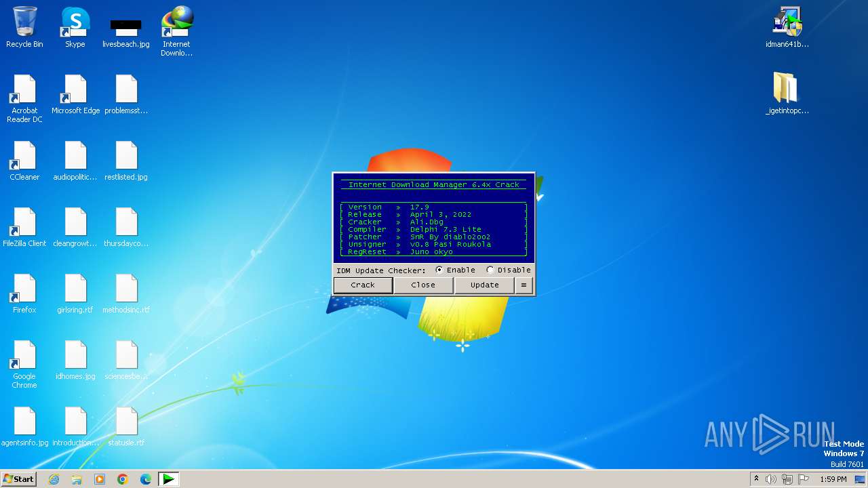Select the introduction file icon
The image size is (868, 488).
pyautogui.click(x=75, y=427)
